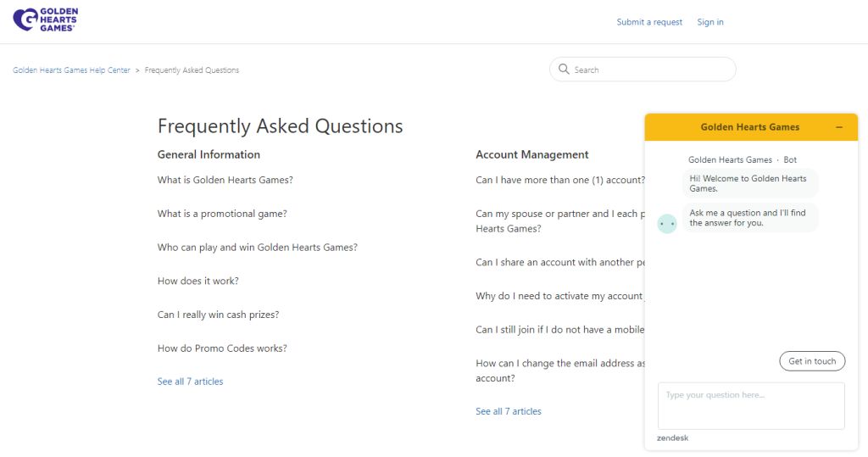Open the Account Management section heading
868x457 pixels.
(531, 154)
